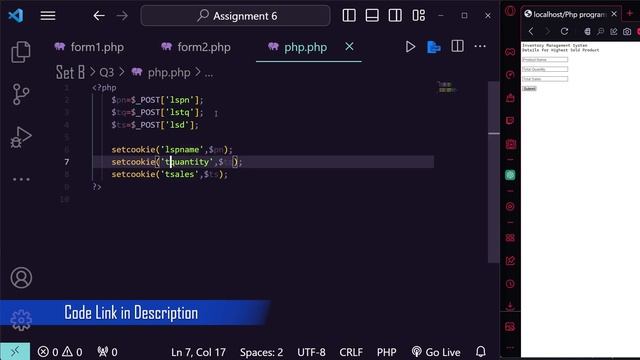The image size is (640, 360).
Task: Run the PHP code with play button
Action: [410, 47]
